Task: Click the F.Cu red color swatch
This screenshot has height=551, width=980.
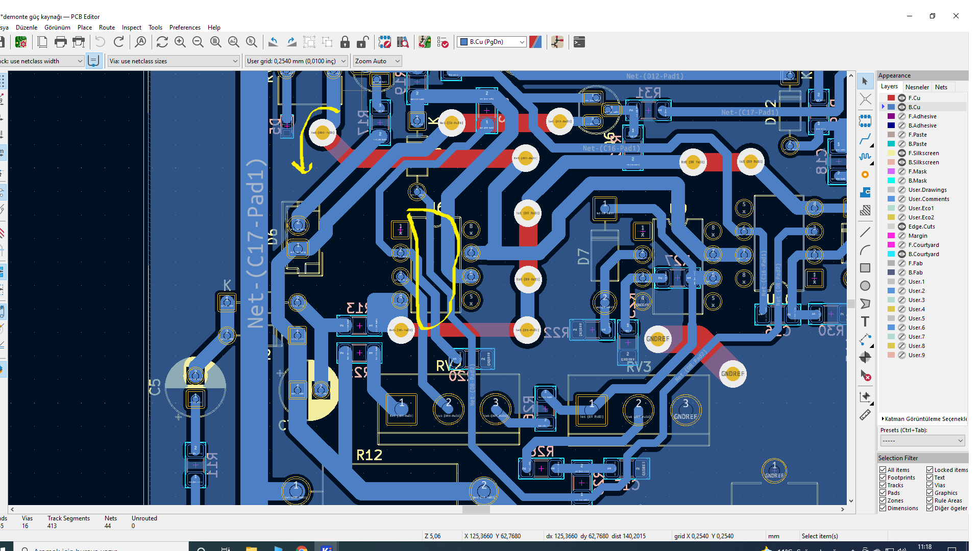Action: click(891, 98)
